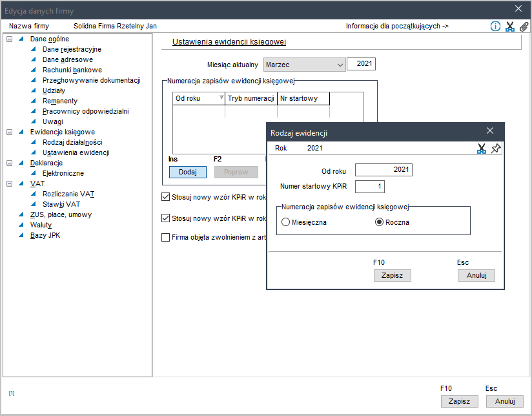
Task: Click the blue triangle beside Udziały
Action: (x=34, y=90)
